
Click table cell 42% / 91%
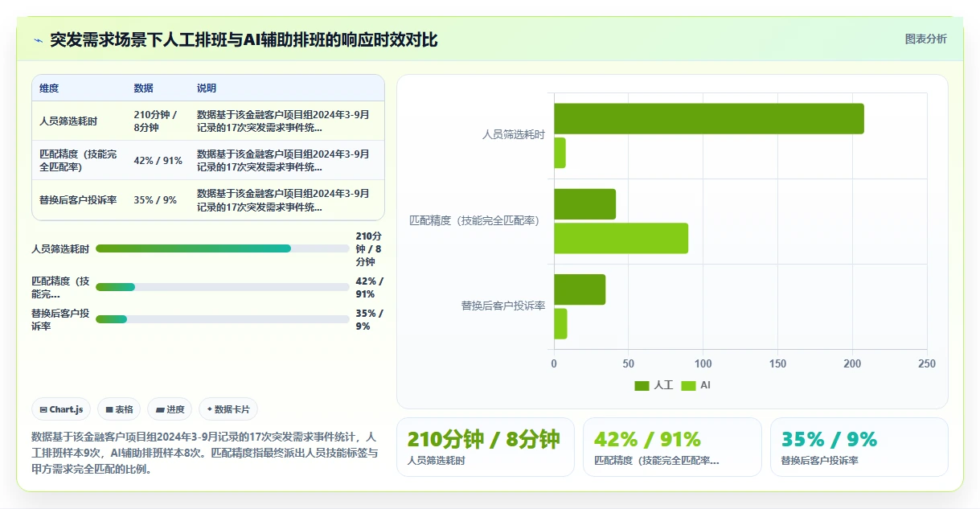tap(158, 160)
